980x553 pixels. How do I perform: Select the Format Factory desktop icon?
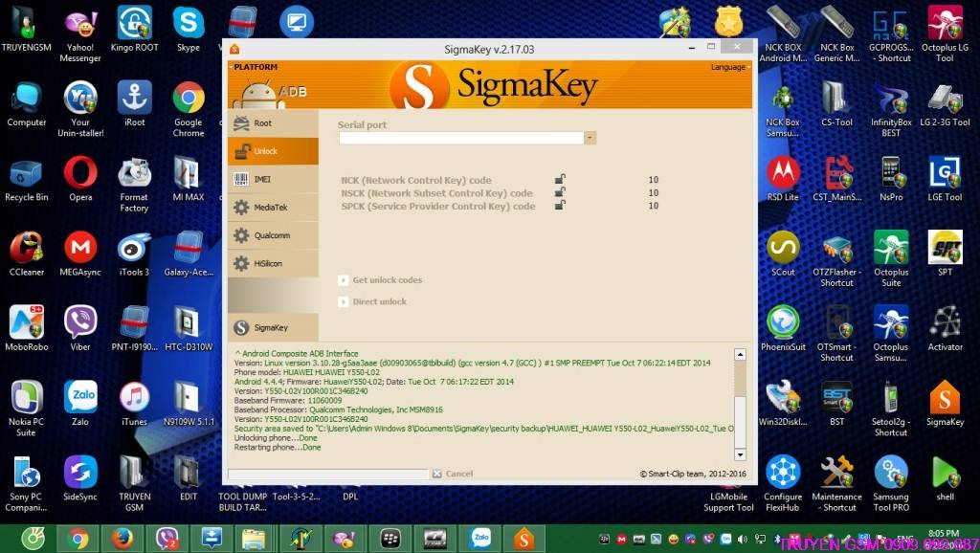pyautogui.click(x=134, y=186)
